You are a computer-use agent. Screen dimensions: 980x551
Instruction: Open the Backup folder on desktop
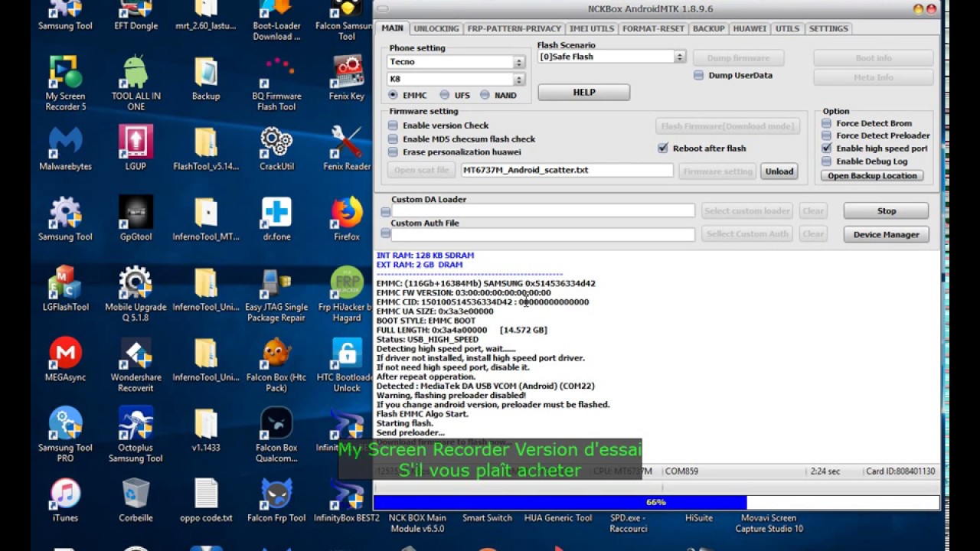[206, 78]
